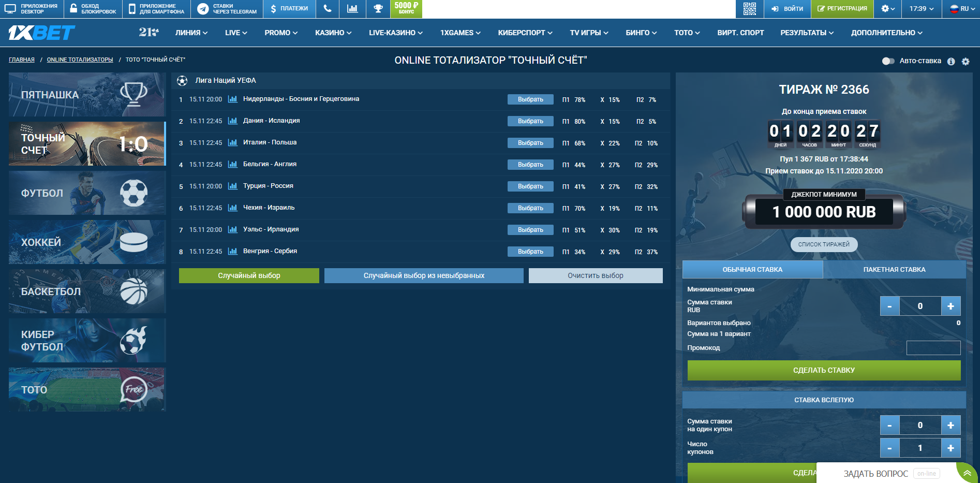Screen dimensions: 980x483
Task: Open the QR code icon
Action: point(749,9)
